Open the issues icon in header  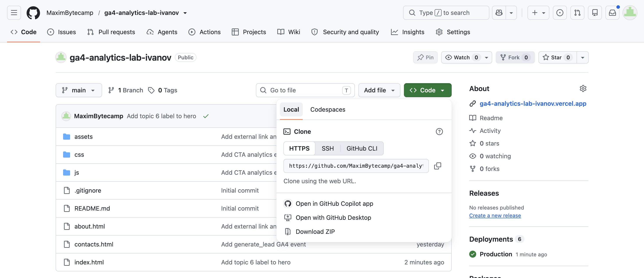560,13
